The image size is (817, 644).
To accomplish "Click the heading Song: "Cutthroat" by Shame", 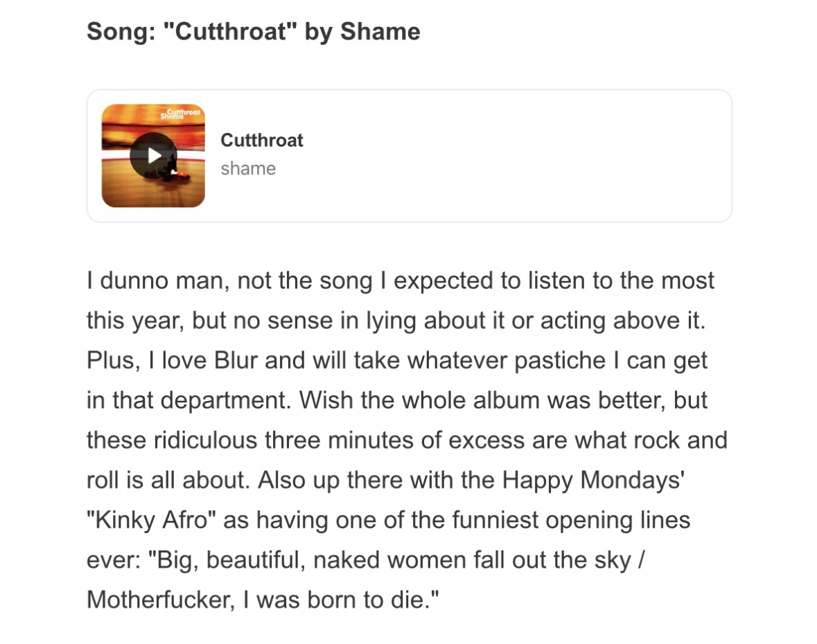I will 253,32.
